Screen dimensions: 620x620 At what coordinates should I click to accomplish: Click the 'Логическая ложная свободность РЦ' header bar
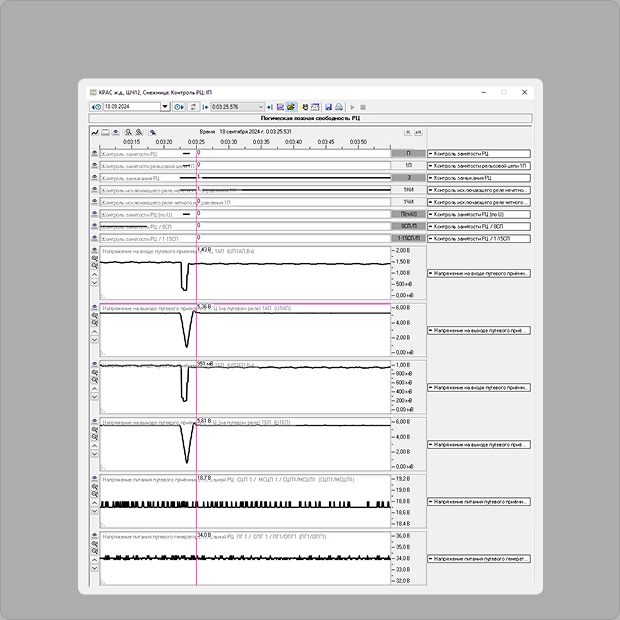pos(310,118)
